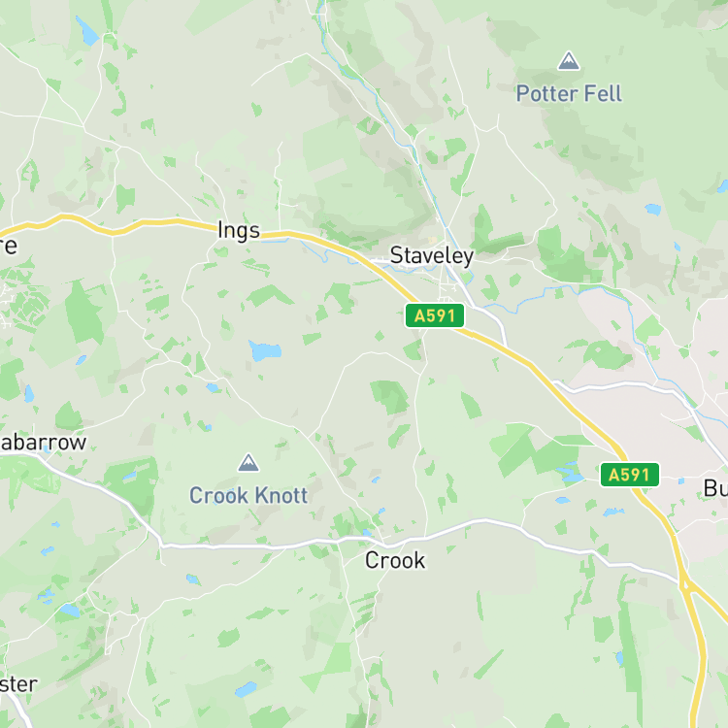
Task: Click the Potter Fell mountain peak icon
Action: [x=568, y=61]
